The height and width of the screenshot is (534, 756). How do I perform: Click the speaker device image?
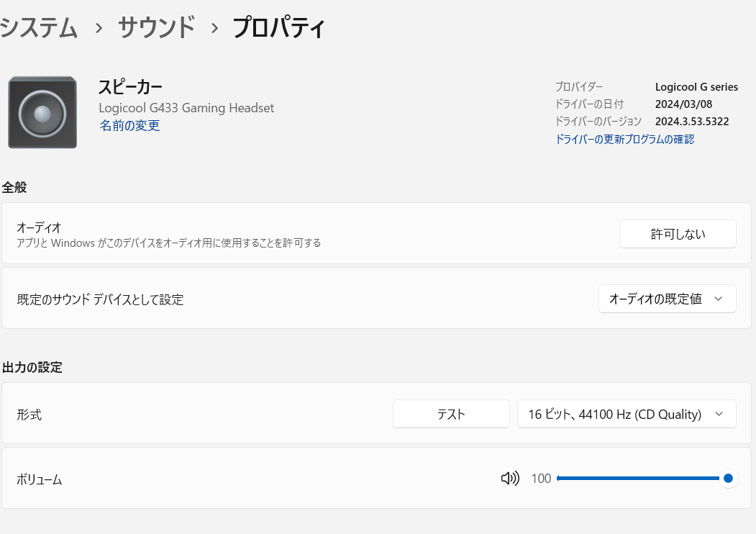click(42, 112)
